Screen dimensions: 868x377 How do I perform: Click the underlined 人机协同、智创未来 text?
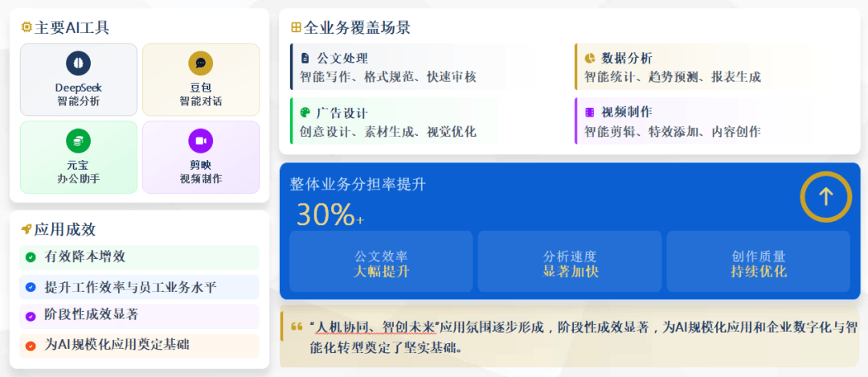click(x=374, y=327)
